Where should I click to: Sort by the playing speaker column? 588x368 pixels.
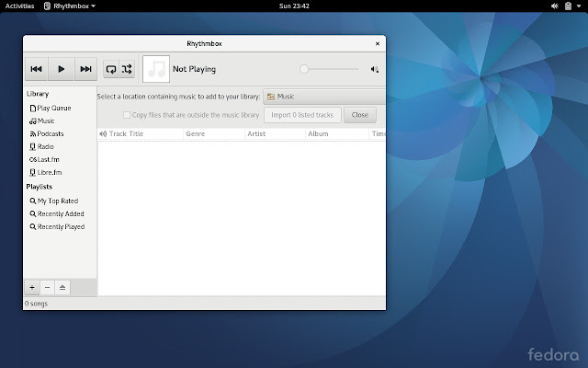click(x=103, y=133)
